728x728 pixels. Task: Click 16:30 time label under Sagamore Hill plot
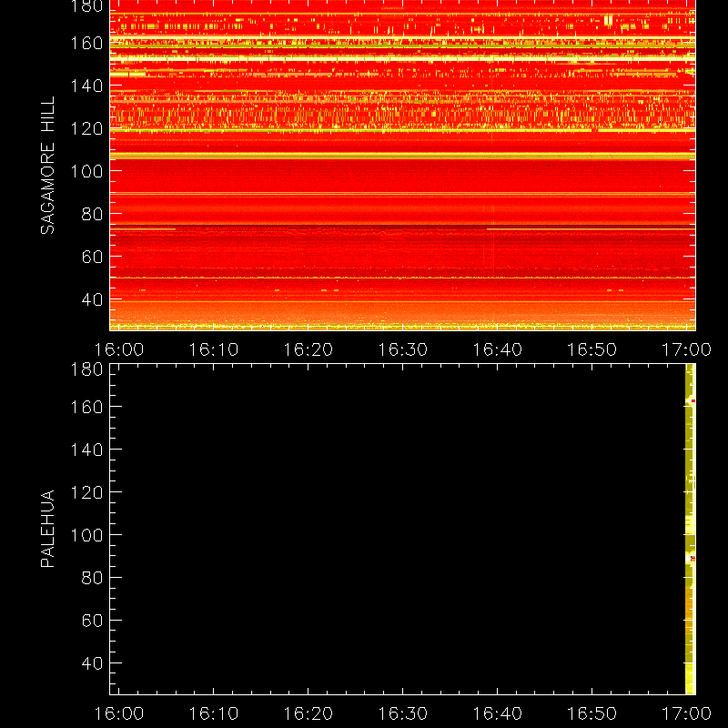click(402, 349)
